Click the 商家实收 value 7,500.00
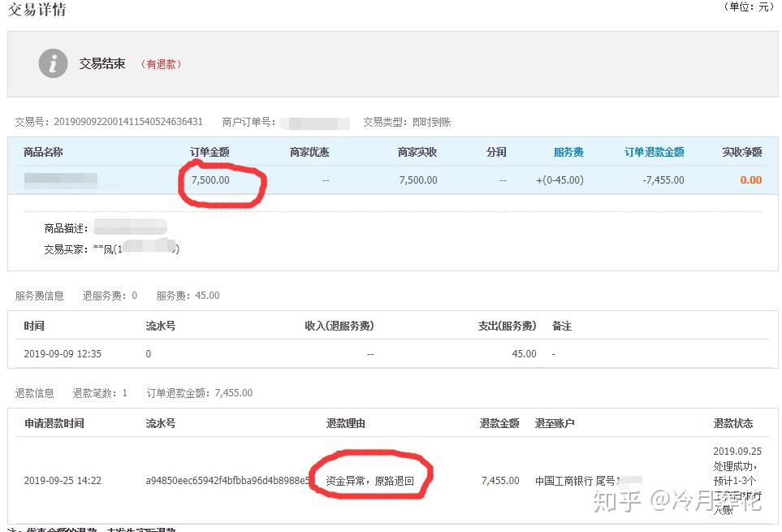 pos(418,180)
